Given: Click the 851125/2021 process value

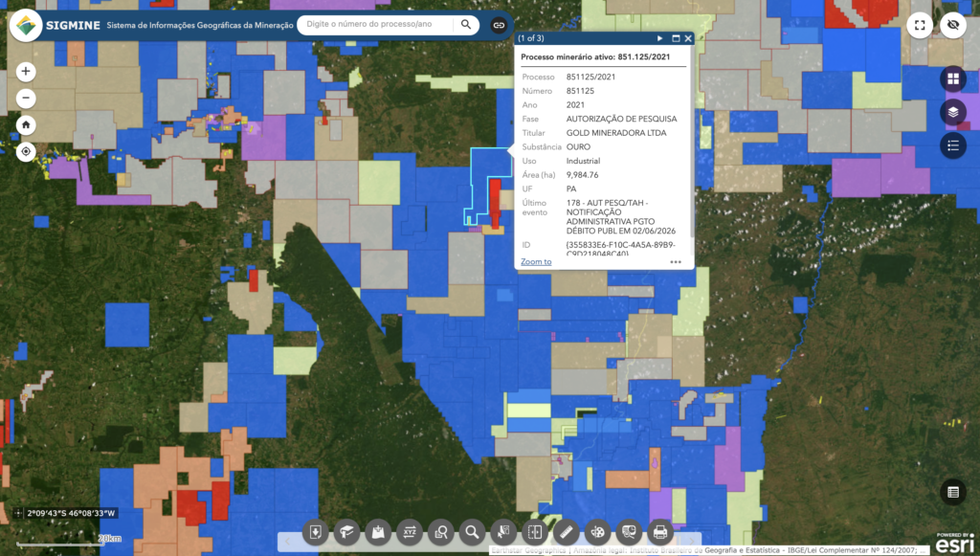Looking at the screenshot, I should click(590, 77).
